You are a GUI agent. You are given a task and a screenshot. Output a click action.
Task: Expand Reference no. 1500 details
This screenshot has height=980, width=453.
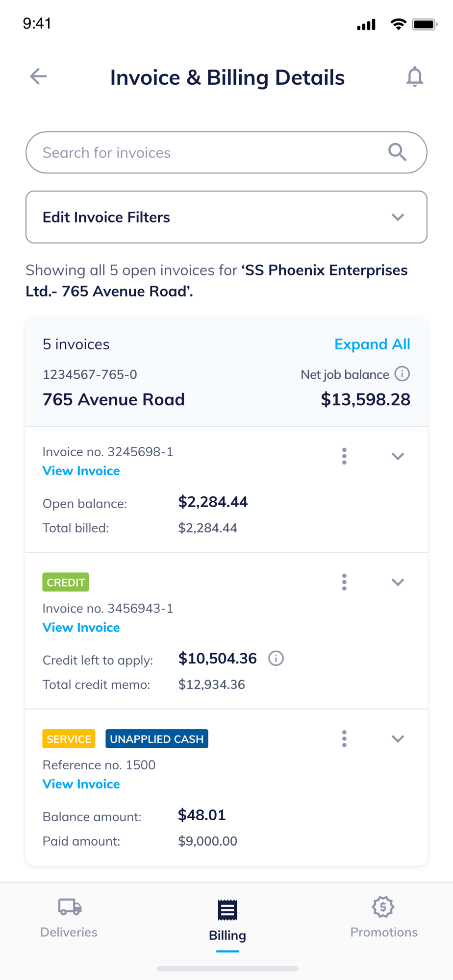(398, 739)
